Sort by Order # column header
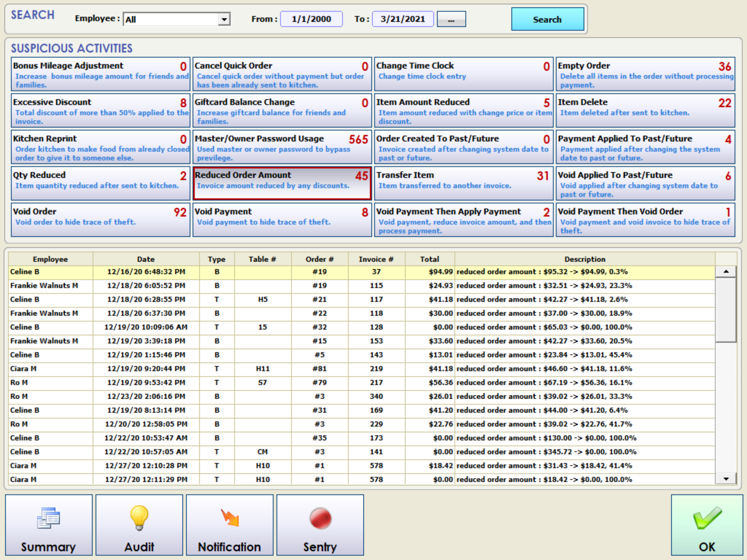The width and height of the screenshot is (747, 560). click(x=320, y=259)
